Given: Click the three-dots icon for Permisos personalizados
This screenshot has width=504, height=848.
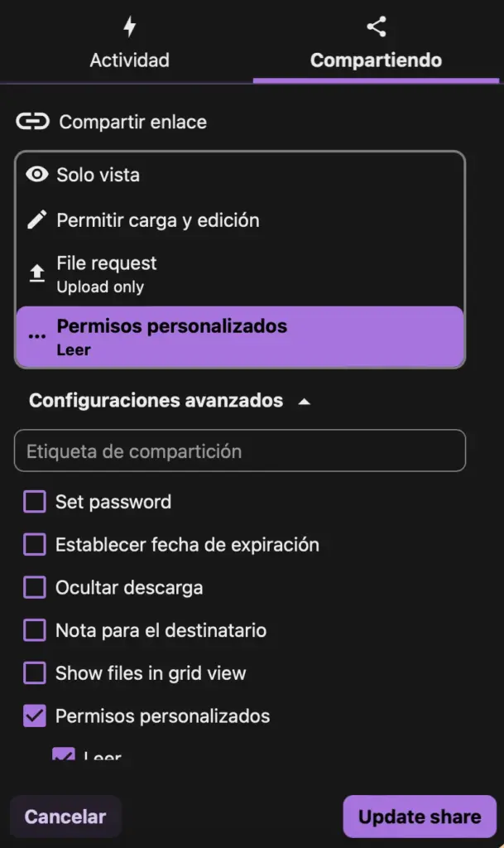Looking at the screenshot, I should coord(37,337).
